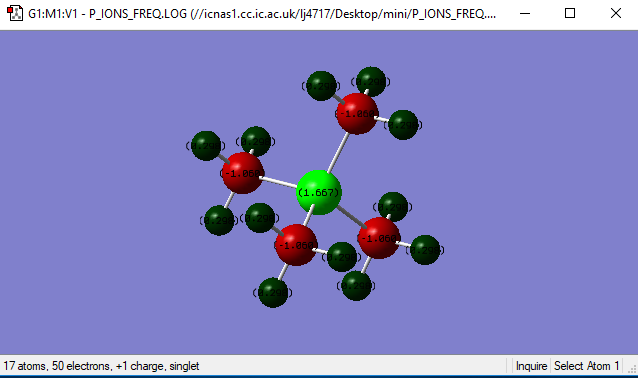Click the GaussView window icon in title bar
The height and width of the screenshot is (378, 638).
click(15, 13)
